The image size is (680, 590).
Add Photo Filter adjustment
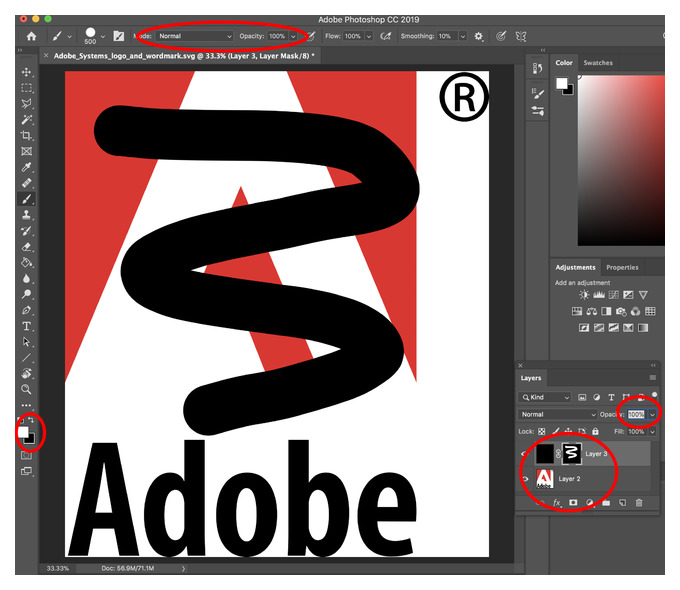click(621, 311)
